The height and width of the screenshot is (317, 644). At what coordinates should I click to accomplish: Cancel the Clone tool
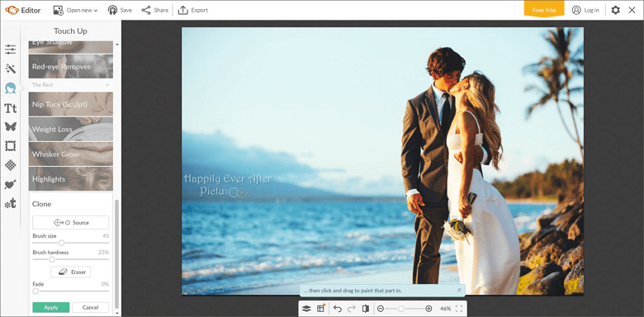coord(90,307)
